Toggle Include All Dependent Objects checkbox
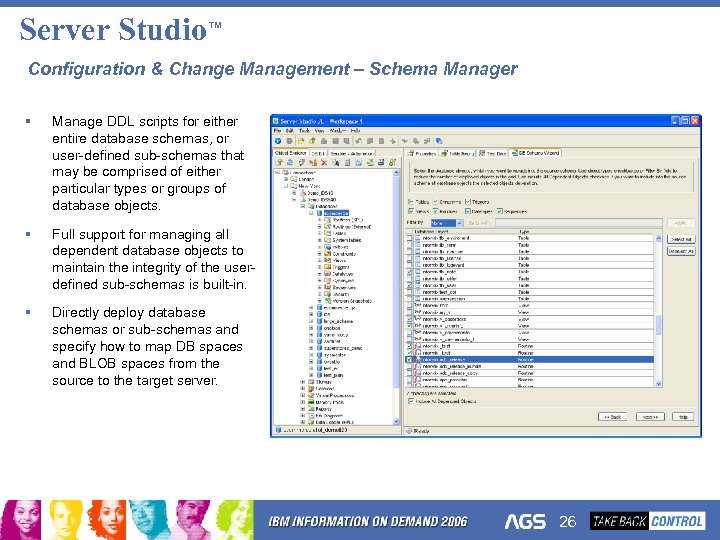This screenshot has height=540, width=720. point(411,401)
